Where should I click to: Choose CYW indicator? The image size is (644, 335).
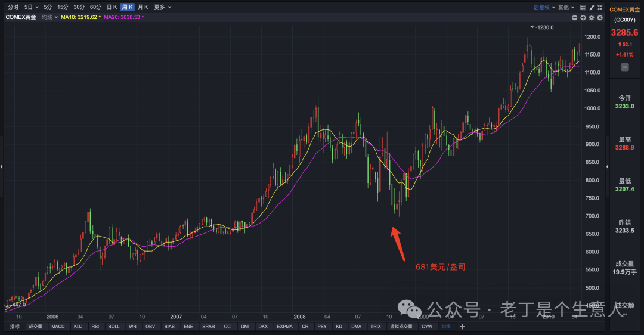(427, 327)
